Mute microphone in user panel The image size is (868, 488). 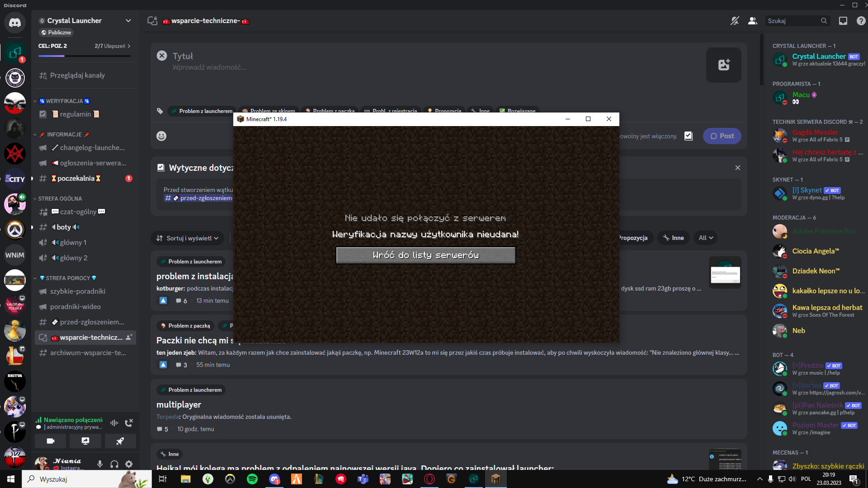coord(100,464)
